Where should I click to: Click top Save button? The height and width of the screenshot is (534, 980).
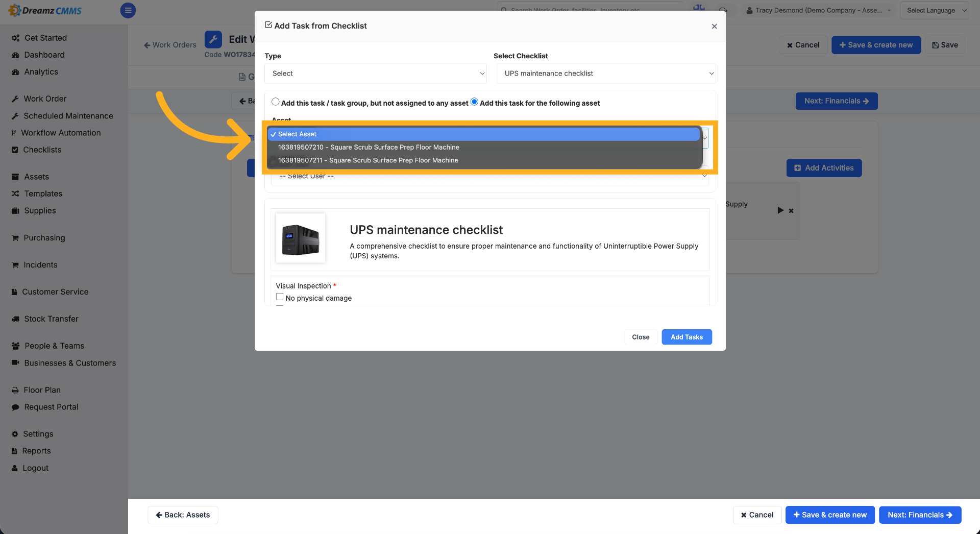point(945,45)
